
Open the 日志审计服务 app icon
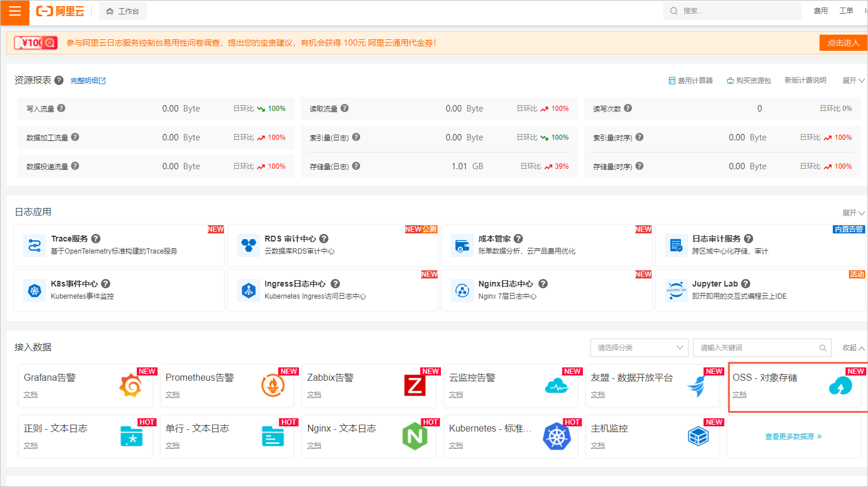pyautogui.click(x=676, y=246)
